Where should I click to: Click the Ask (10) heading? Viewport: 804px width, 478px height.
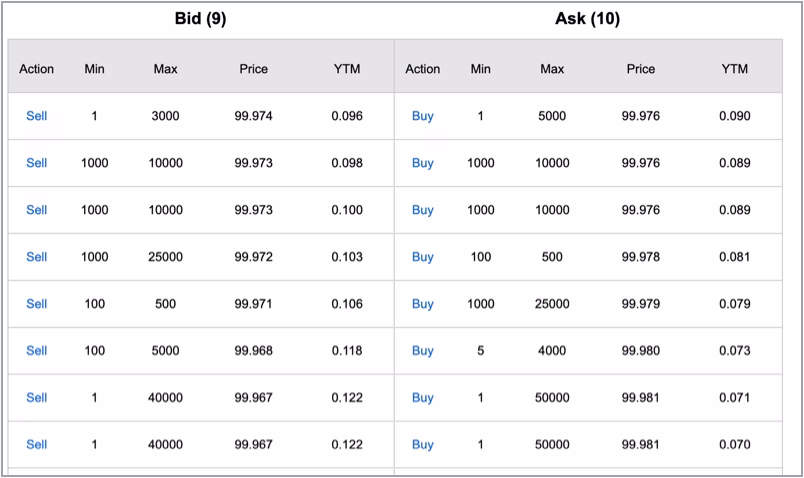point(587,19)
